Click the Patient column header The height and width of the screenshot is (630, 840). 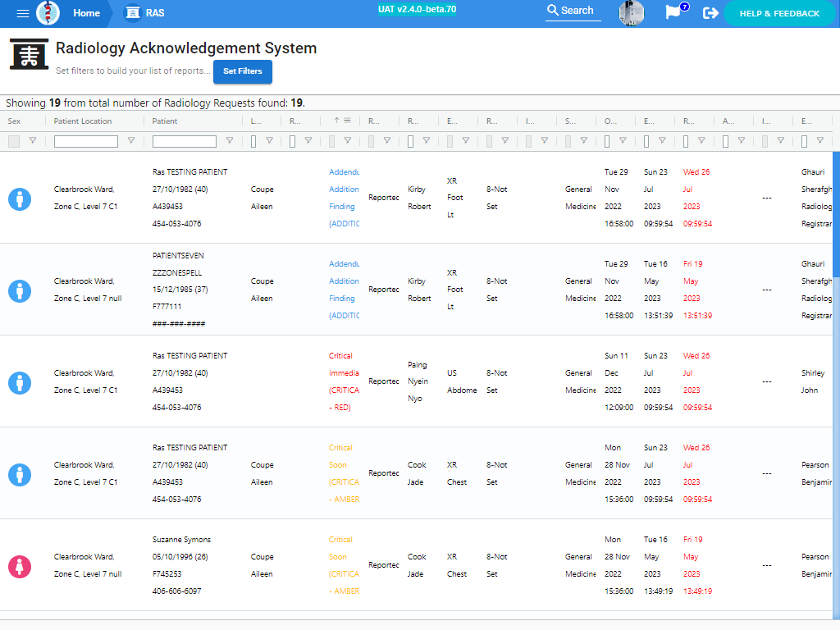(164, 121)
